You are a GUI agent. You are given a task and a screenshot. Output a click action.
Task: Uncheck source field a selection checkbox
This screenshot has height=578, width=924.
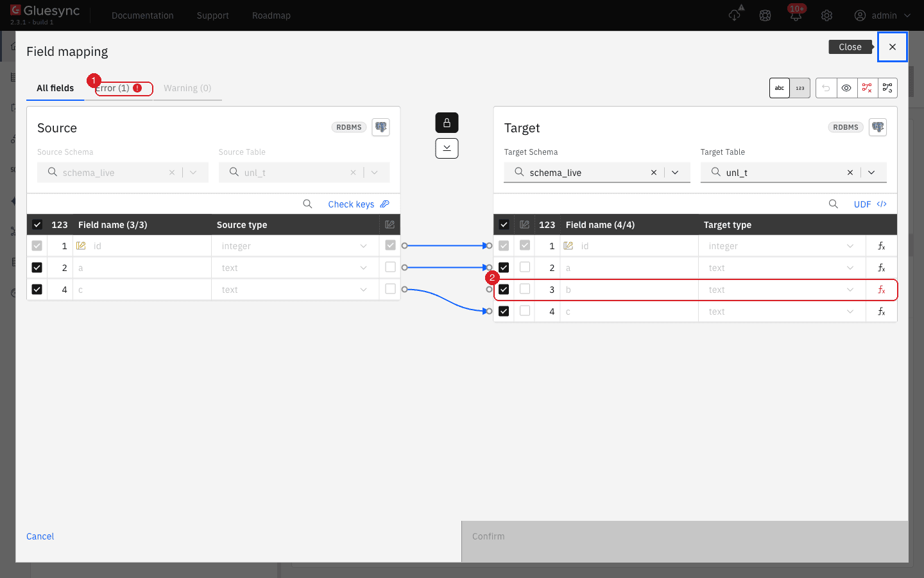pos(37,268)
